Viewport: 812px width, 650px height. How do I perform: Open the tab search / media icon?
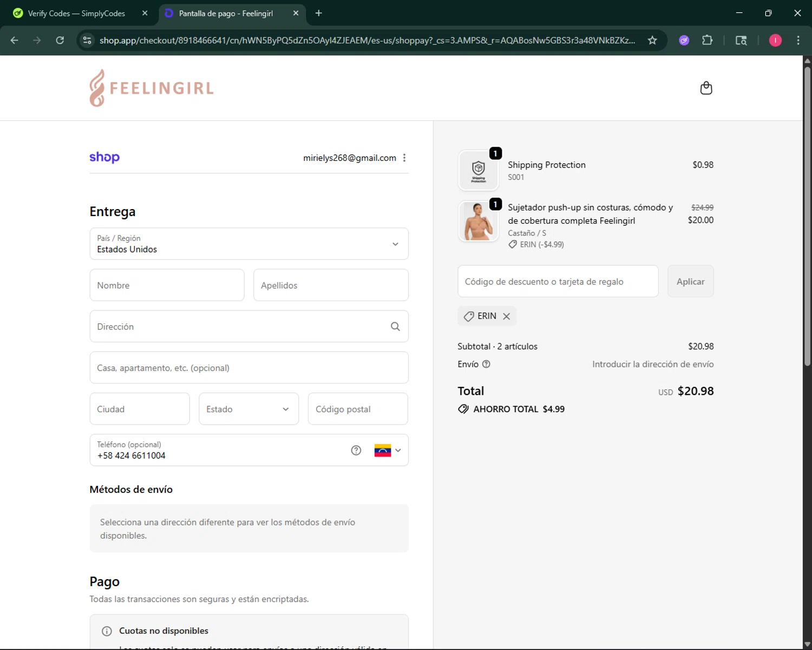click(741, 40)
